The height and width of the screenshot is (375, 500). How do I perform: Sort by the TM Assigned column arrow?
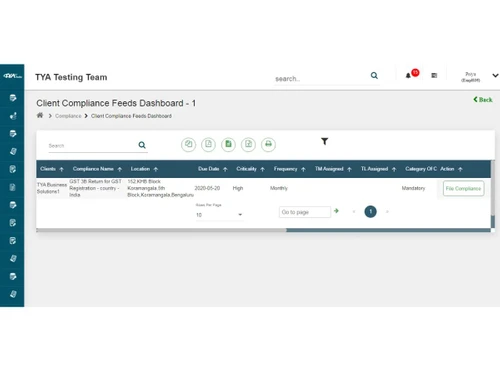[x=349, y=169]
